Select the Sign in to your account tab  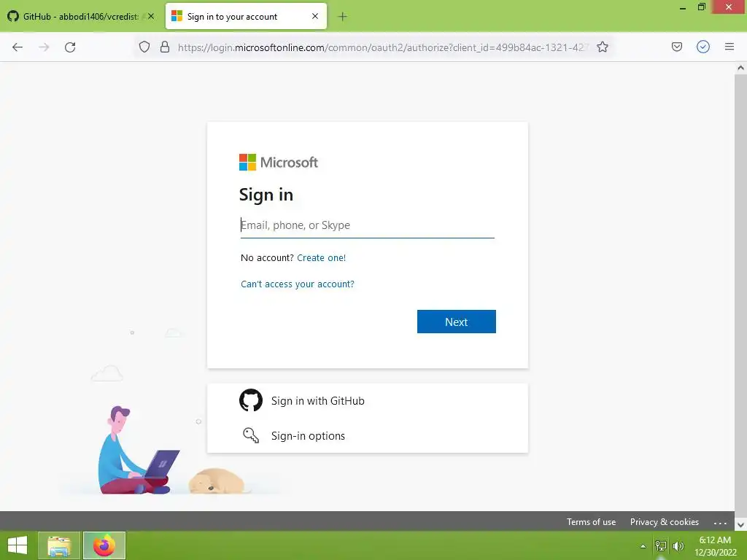tap(246, 16)
